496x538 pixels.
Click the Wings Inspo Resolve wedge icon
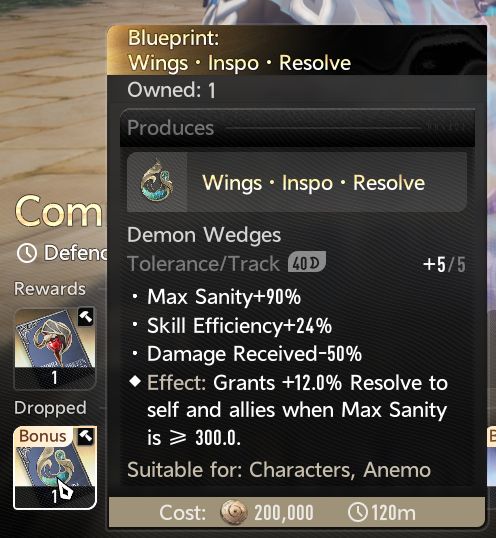click(x=157, y=182)
